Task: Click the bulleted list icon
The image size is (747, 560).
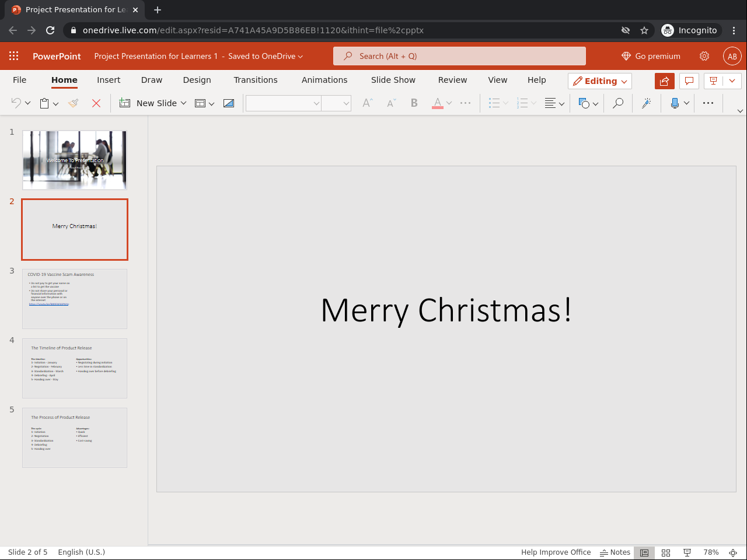Action: click(494, 103)
